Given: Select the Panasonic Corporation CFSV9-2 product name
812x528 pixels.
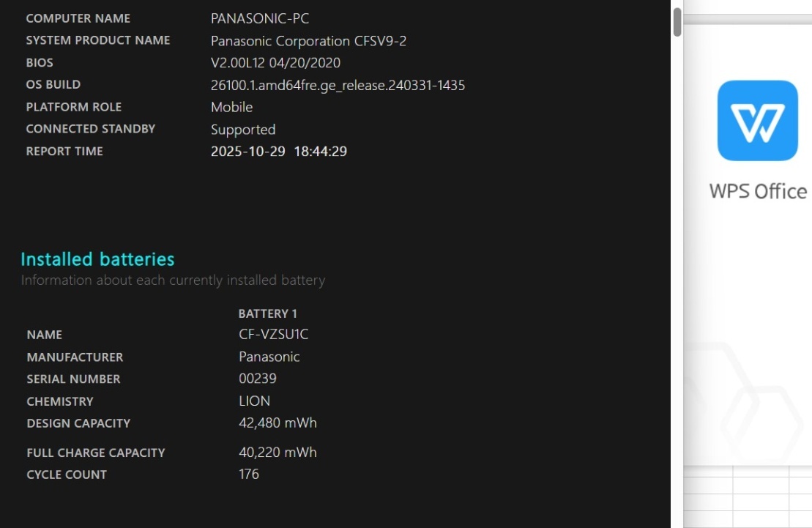Looking at the screenshot, I should (x=308, y=41).
